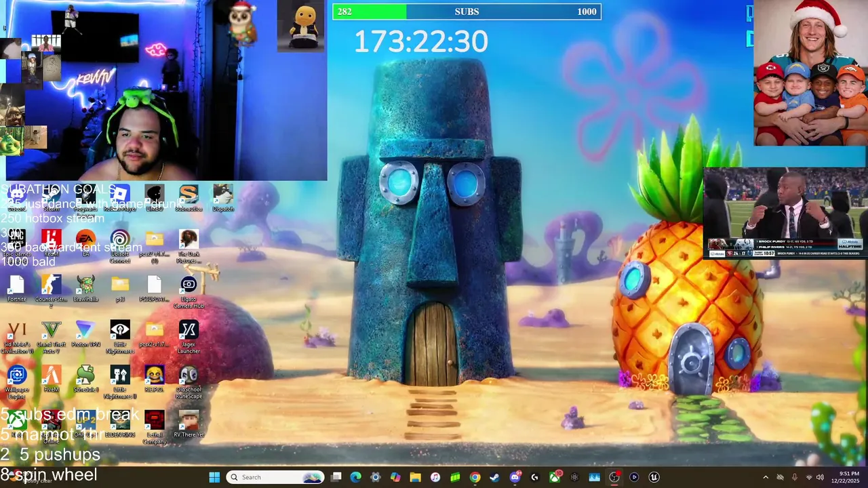Open Task View from the taskbar
This screenshot has width=868, height=488.
pos(336,477)
